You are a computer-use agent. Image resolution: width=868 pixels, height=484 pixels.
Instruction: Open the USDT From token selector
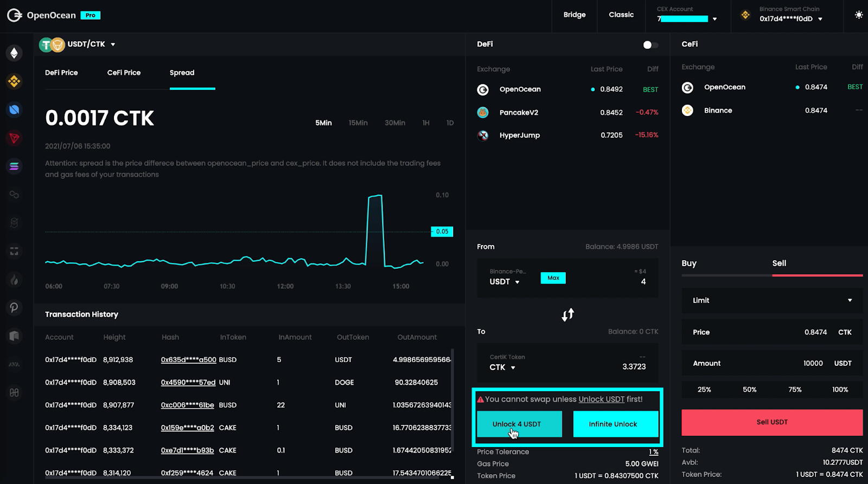(505, 282)
